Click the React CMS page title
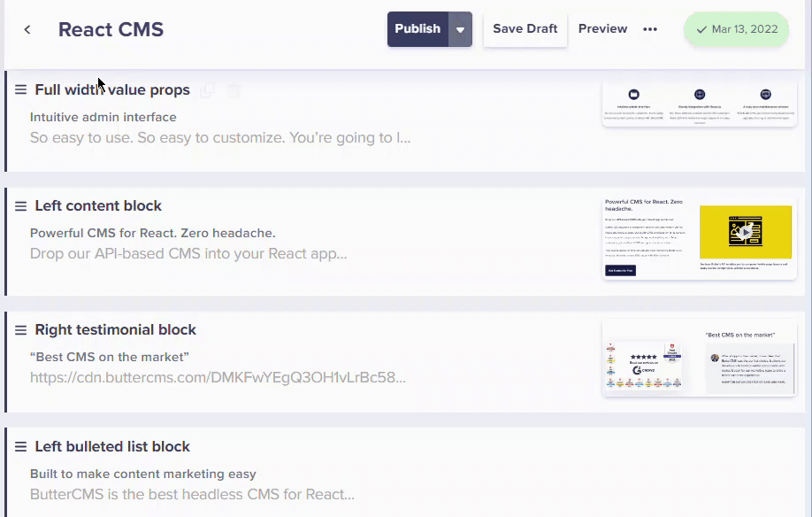Screen dimensions: 812x517 click(x=111, y=29)
